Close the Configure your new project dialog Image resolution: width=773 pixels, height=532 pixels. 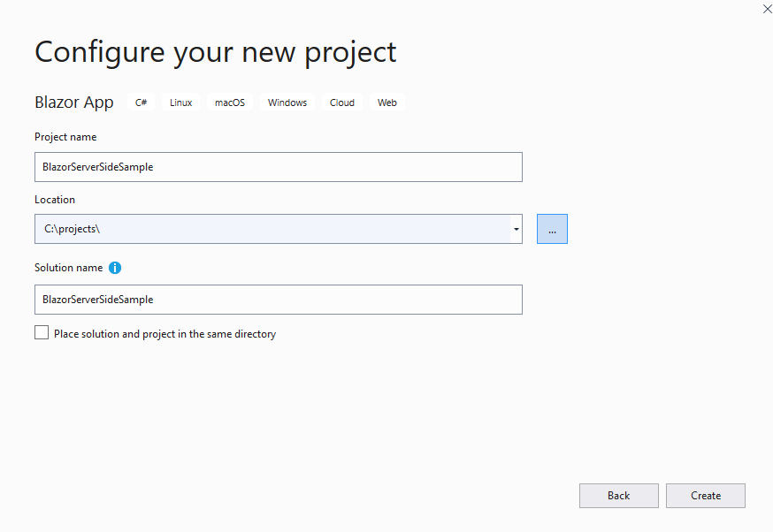767,9
